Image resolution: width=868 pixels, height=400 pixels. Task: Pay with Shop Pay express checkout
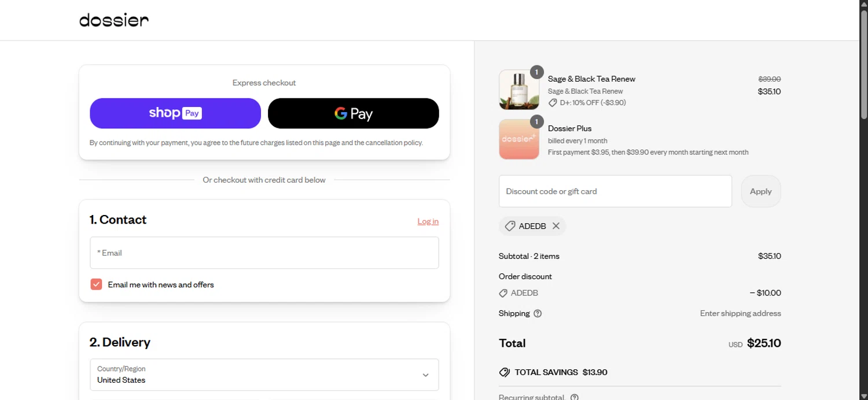pyautogui.click(x=175, y=113)
